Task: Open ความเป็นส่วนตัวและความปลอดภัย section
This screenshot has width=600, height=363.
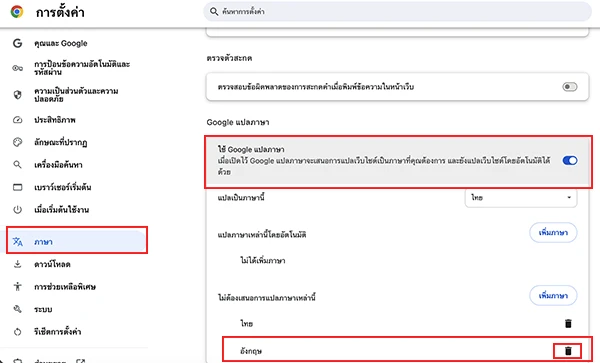Action: (76, 95)
